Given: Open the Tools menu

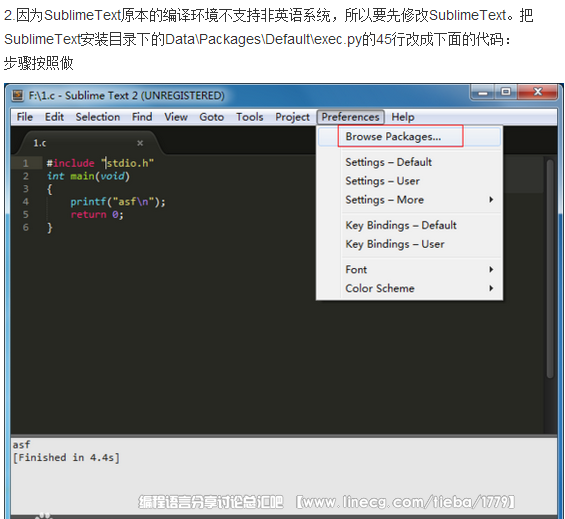Looking at the screenshot, I should click(249, 117).
